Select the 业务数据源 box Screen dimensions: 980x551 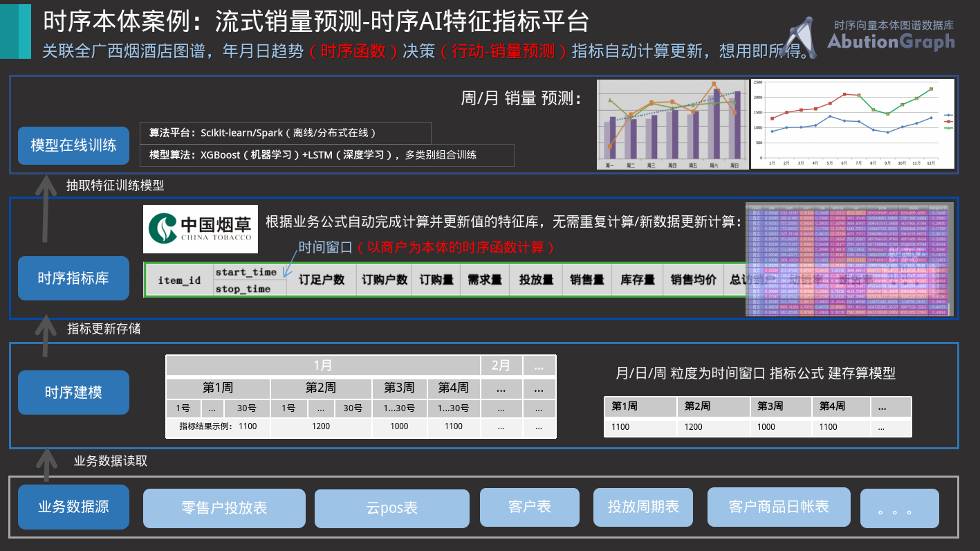tap(73, 507)
